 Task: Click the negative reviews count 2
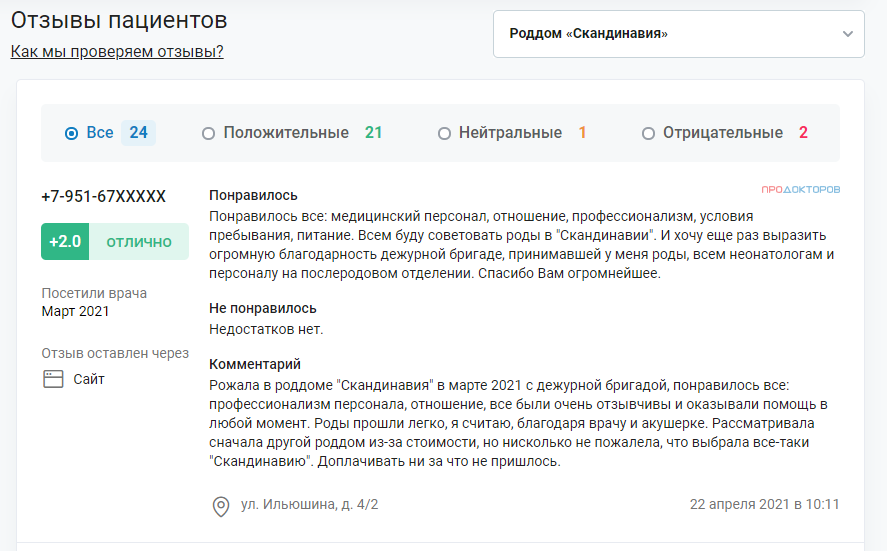[x=803, y=133]
